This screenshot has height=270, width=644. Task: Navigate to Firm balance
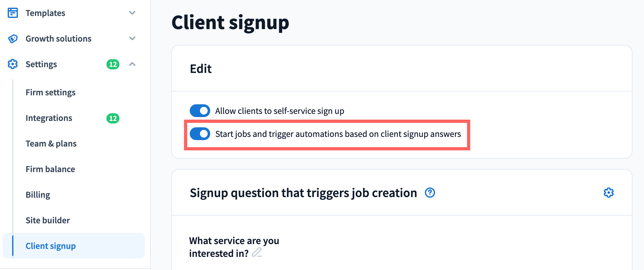[x=50, y=169]
